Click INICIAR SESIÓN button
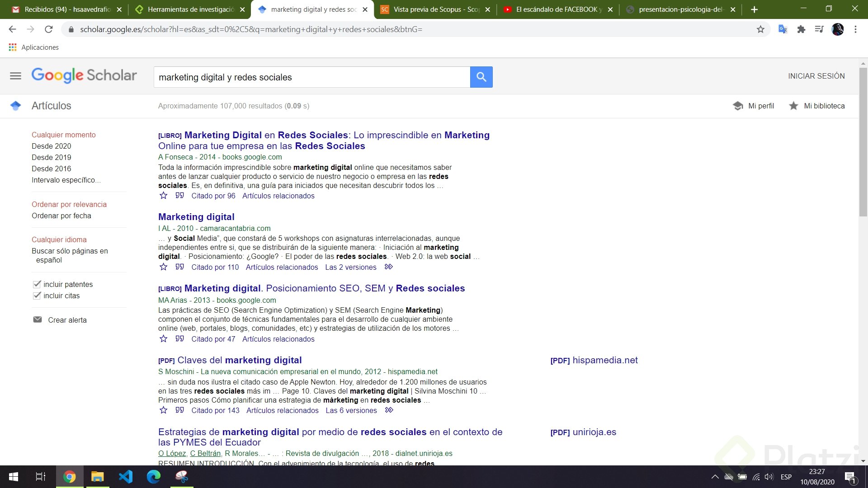 [x=816, y=76]
